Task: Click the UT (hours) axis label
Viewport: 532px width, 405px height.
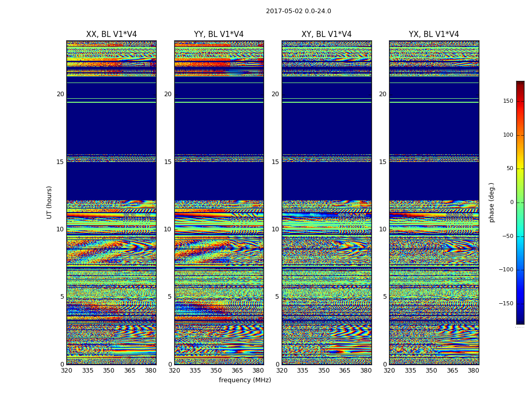Action: click(49, 202)
